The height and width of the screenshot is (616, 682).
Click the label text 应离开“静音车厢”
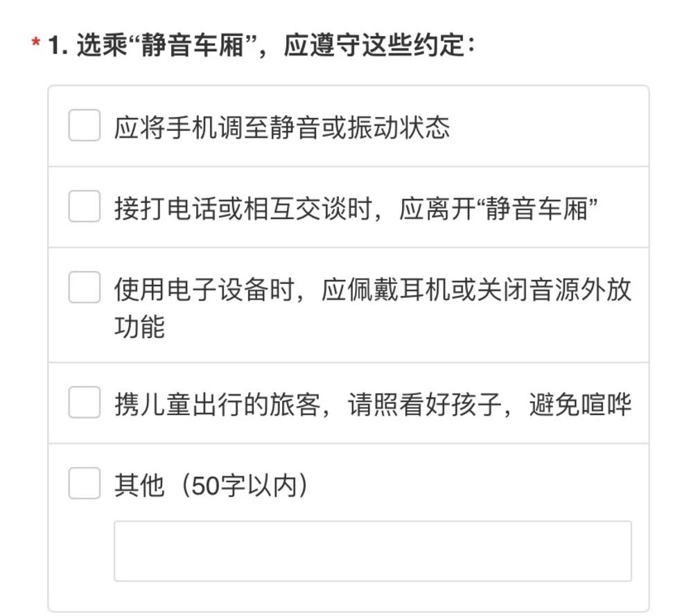[x=499, y=208]
